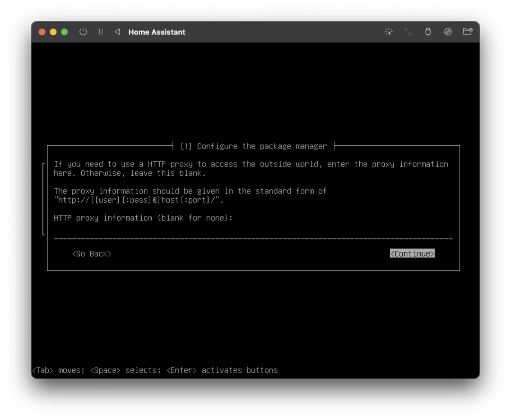Open the drive image options icon
The height and width of the screenshot is (420, 511).
tap(448, 31)
